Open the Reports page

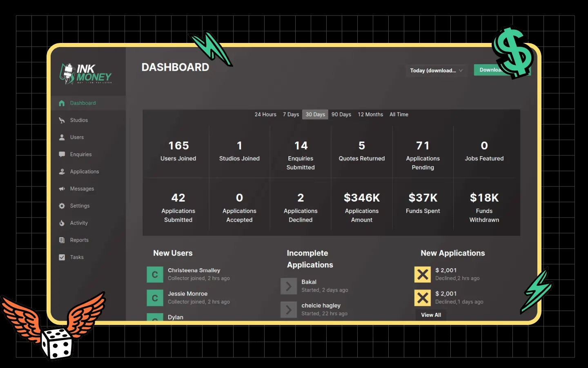click(79, 240)
